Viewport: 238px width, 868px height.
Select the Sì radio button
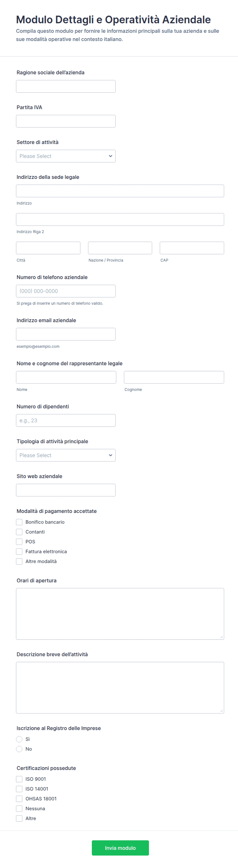coord(19,739)
